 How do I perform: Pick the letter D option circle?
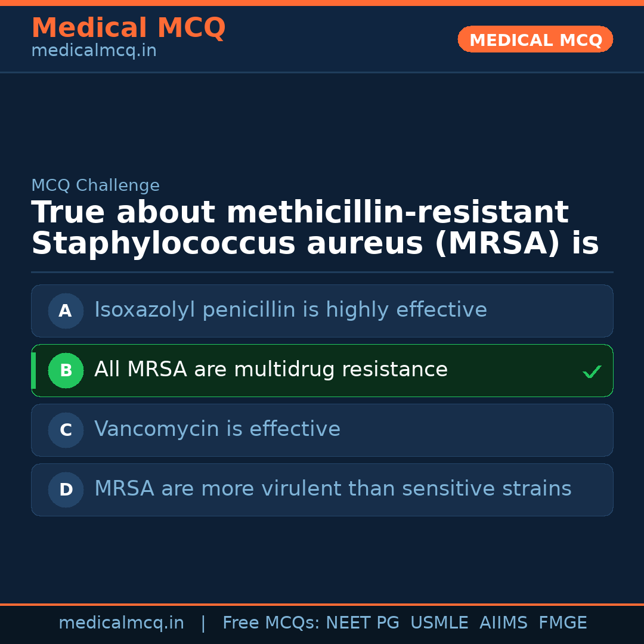coord(66,490)
